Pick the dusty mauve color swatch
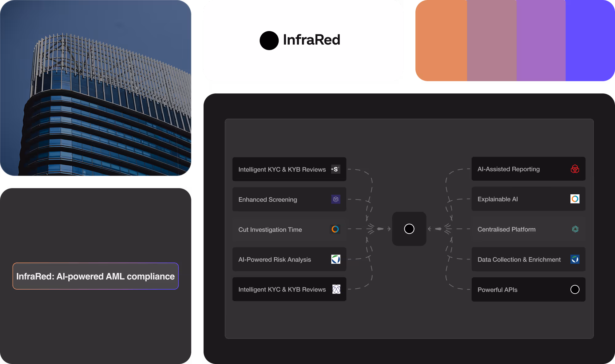Image resolution: width=615 pixels, height=364 pixels. tap(491, 41)
